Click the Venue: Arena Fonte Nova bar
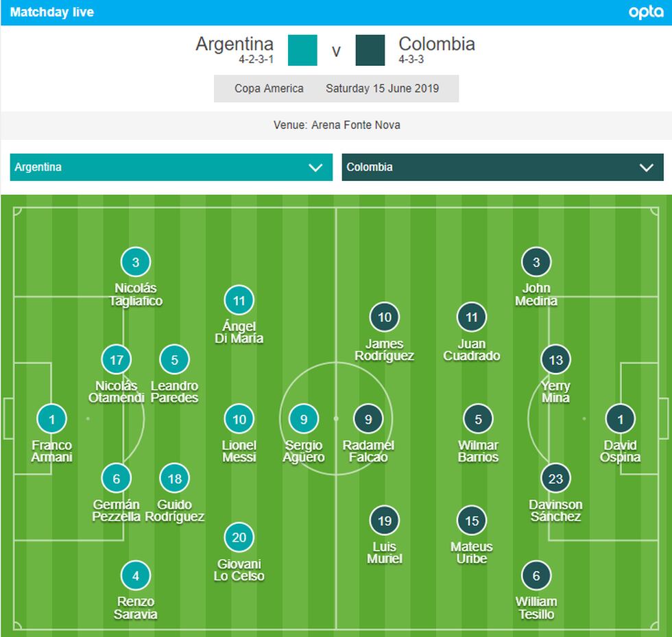The image size is (672, 637). click(x=336, y=125)
